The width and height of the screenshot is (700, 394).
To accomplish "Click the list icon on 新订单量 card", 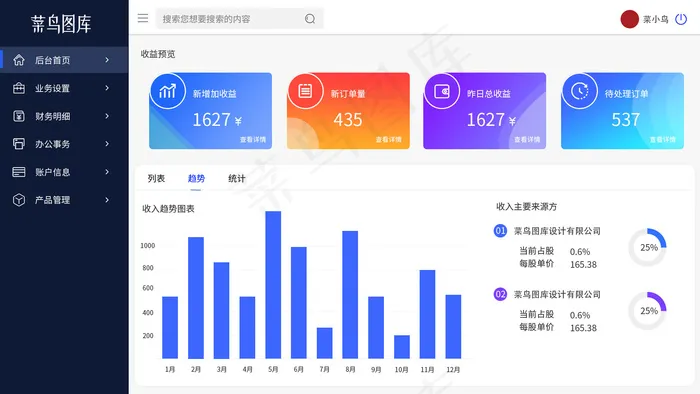I will pyautogui.click(x=305, y=91).
